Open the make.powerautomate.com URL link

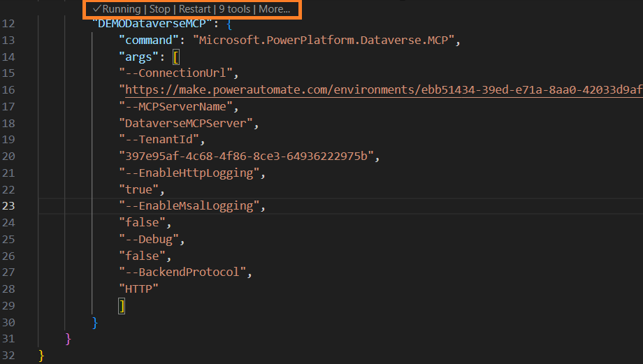click(x=377, y=90)
